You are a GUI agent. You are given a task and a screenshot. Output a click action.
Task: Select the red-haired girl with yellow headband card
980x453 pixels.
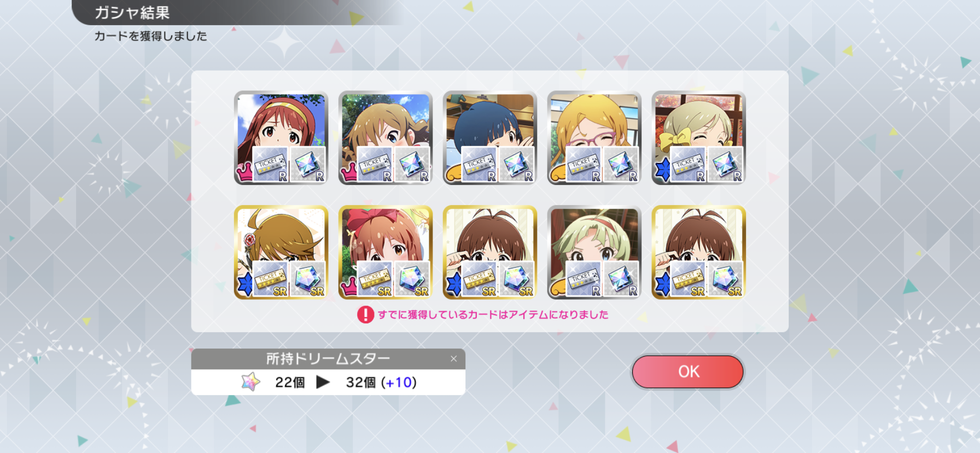point(281,138)
